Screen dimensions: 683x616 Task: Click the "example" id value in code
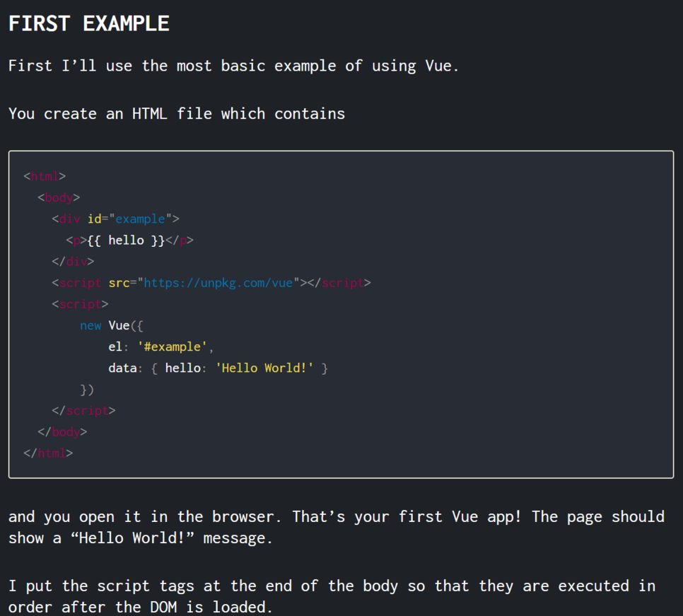click(x=140, y=219)
